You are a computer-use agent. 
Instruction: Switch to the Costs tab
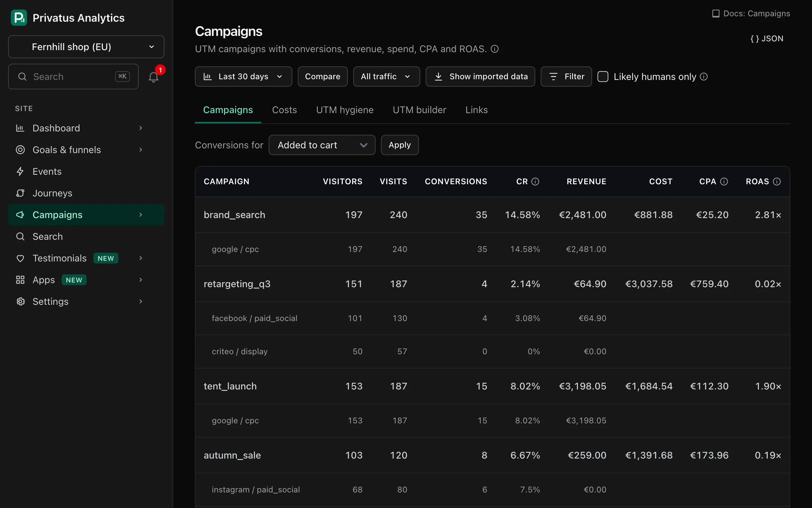285,110
